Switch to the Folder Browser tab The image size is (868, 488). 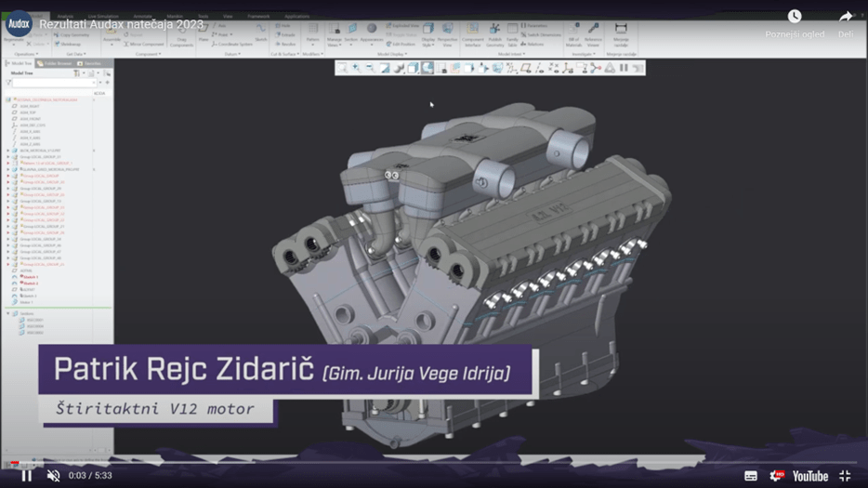tap(55, 64)
